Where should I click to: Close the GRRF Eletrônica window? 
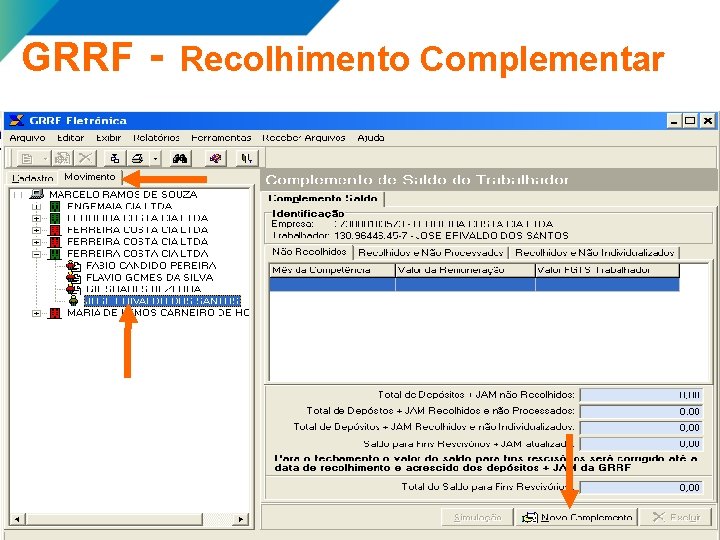(x=708, y=121)
